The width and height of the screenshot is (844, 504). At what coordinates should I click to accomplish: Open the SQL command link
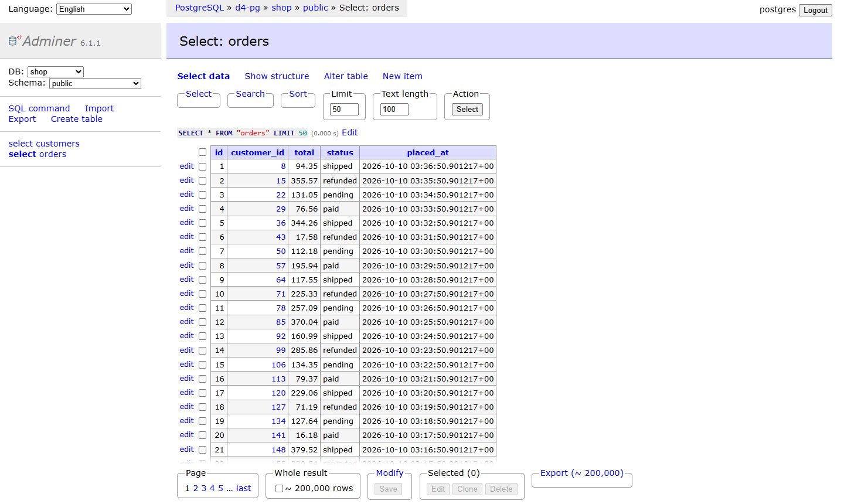pyautogui.click(x=39, y=108)
